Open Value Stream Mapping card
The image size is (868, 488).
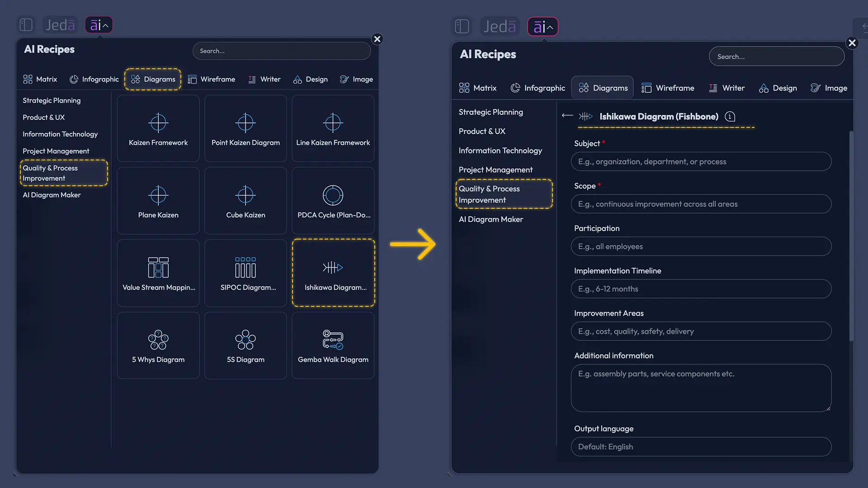(x=158, y=273)
